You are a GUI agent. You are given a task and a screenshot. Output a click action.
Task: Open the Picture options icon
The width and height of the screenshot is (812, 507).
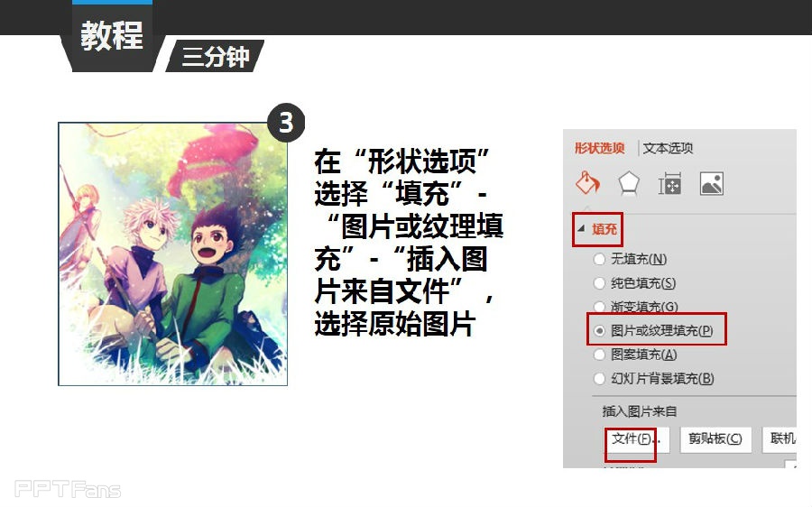[x=712, y=184]
